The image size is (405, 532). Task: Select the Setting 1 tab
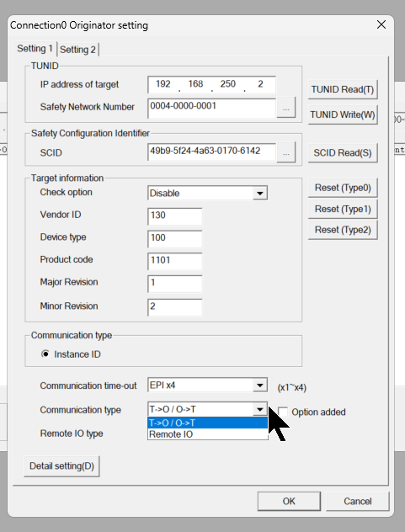coord(35,49)
